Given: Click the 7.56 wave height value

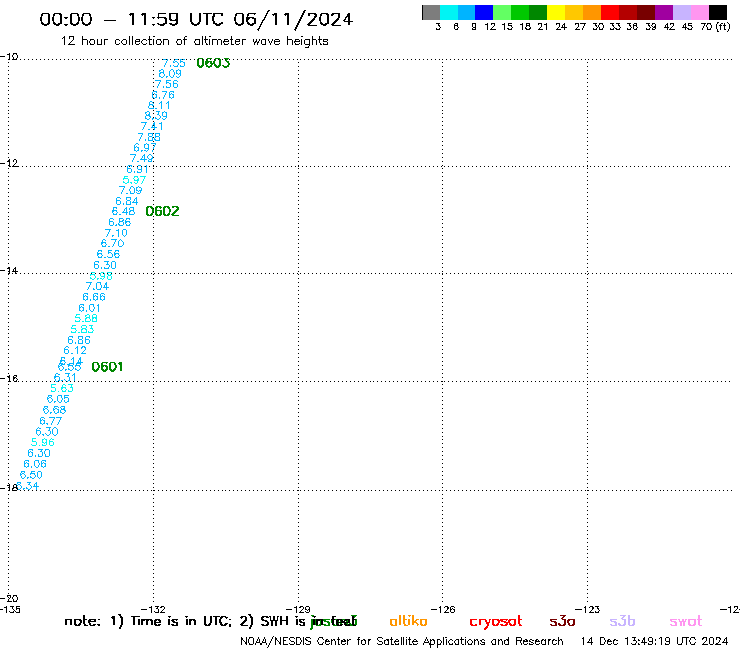Looking at the screenshot, I should pyautogui.click(x=167, y=84).
